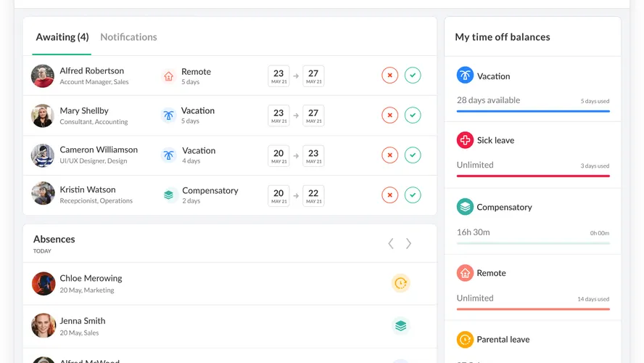Reject Alfred Robertson's remote request

point(390,76)
